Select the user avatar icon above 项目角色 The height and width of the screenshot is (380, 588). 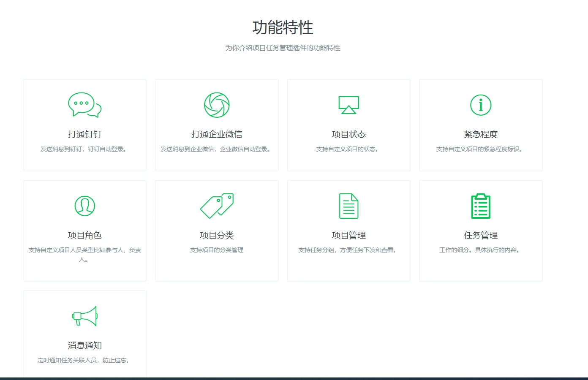point(85,206)
